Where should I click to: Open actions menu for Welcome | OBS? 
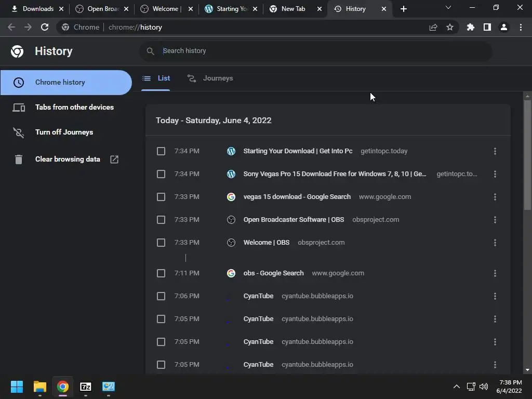[495, 243]
